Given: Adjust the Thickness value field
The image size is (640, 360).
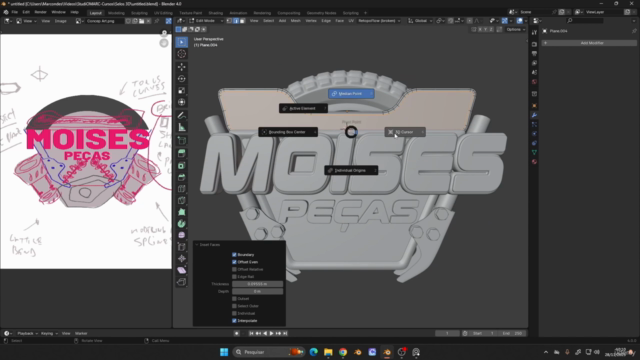Looking at the screenshot, I should click(258, 284).
